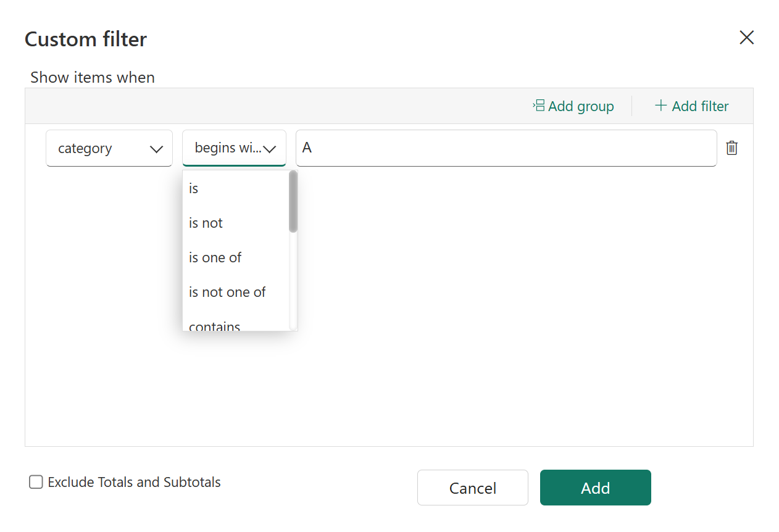Collapse the 'begins wi...' operator dropdown

coord(227,148)
